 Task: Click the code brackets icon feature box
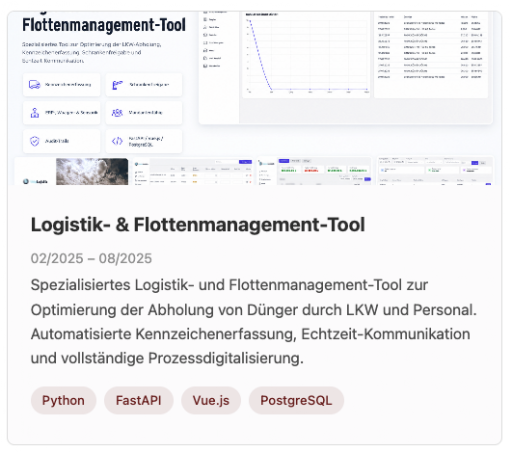144,141
